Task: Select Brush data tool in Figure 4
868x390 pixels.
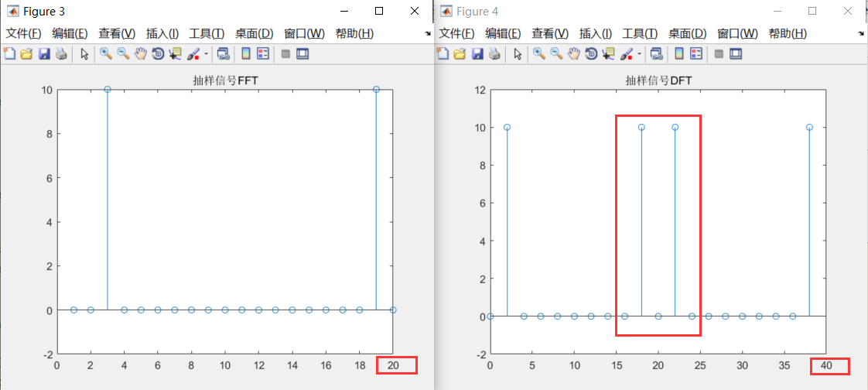Action: [x=627, y=53]
